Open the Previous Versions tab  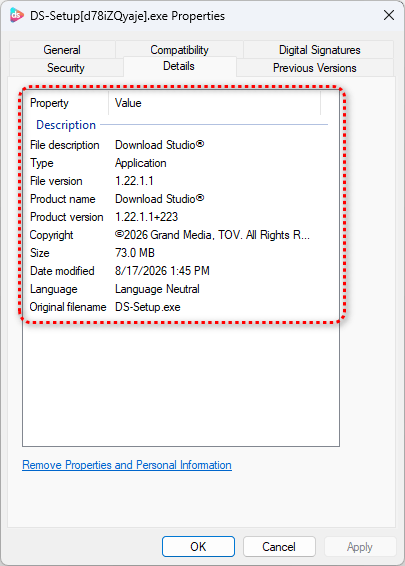315,68
